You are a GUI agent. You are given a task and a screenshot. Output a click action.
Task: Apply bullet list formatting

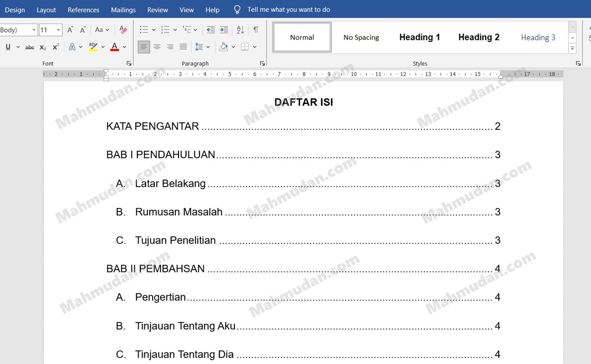point(144,30)
